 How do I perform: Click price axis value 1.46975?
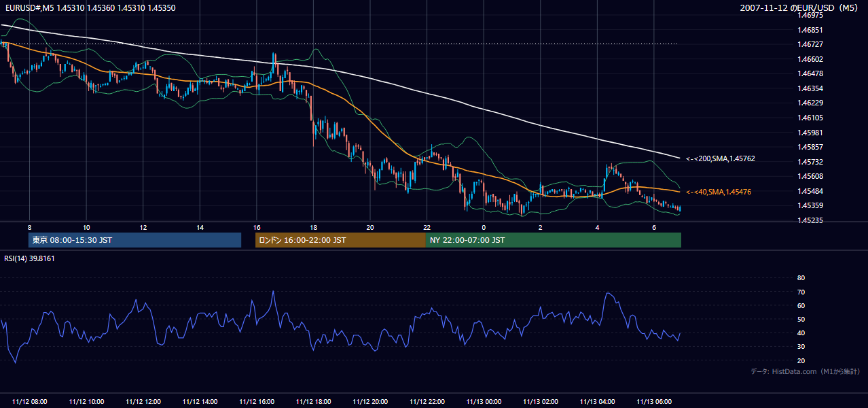pos(811,15)
